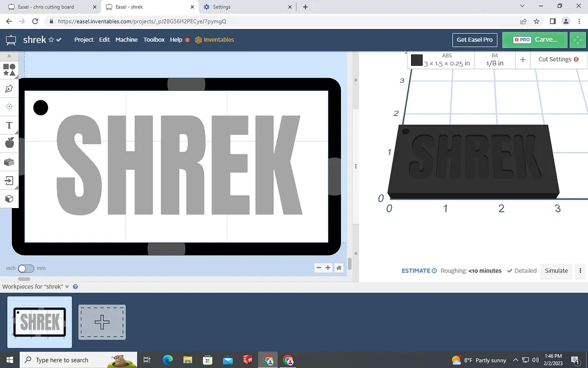Open the Import file tool

(9, 181)
